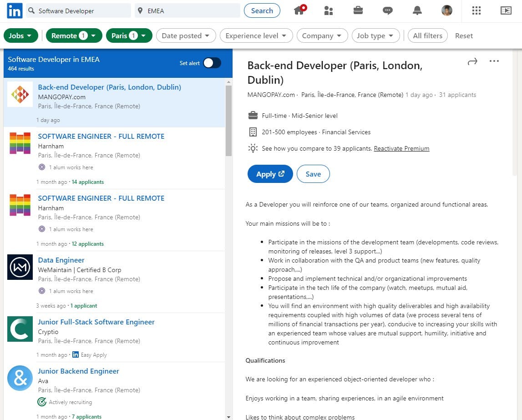Focus the EMEA location field
This screenshot has width=522, height=420.
pos(188,10)
